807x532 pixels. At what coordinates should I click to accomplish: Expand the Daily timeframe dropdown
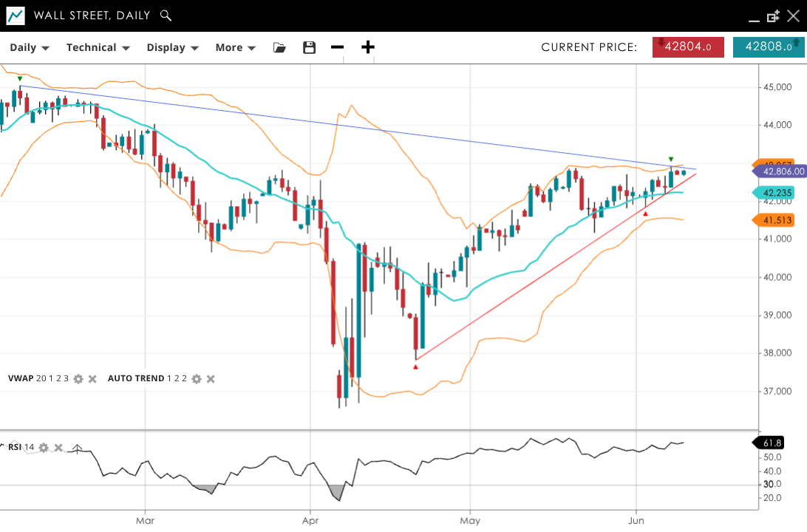[x=30, y=47]
